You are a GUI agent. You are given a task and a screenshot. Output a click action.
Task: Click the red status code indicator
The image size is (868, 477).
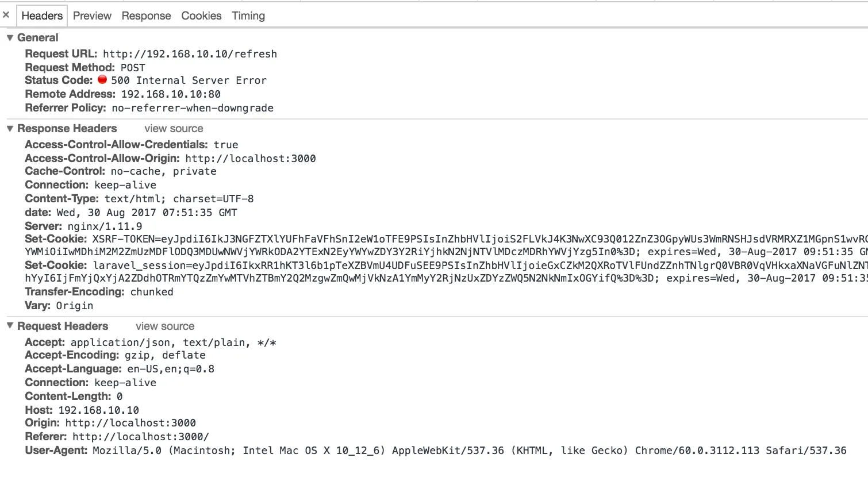(x=102, y=80)
